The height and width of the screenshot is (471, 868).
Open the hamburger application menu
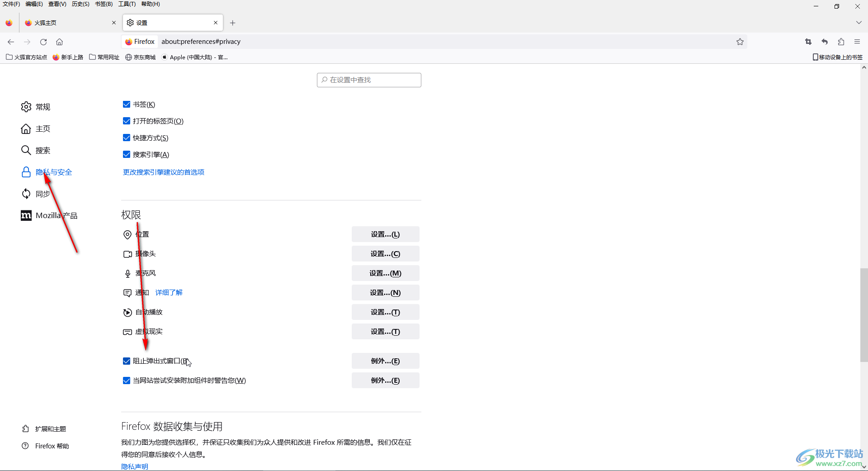[857, 42]
